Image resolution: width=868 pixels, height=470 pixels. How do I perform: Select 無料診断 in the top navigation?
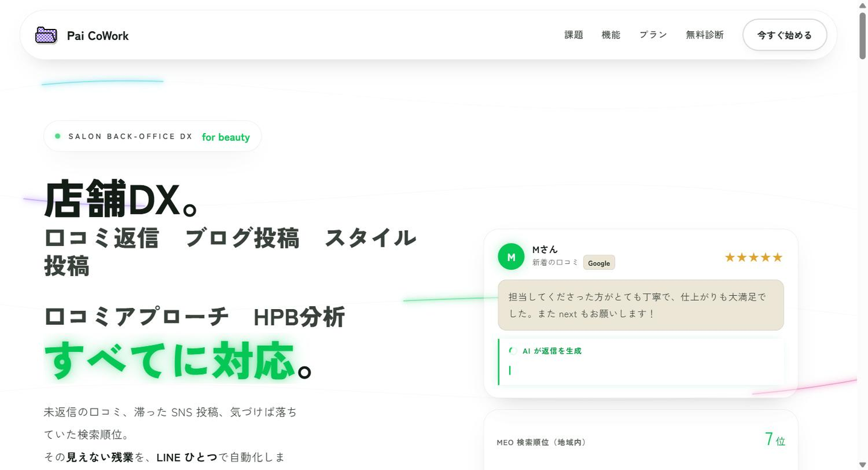[x=705, y=35]
